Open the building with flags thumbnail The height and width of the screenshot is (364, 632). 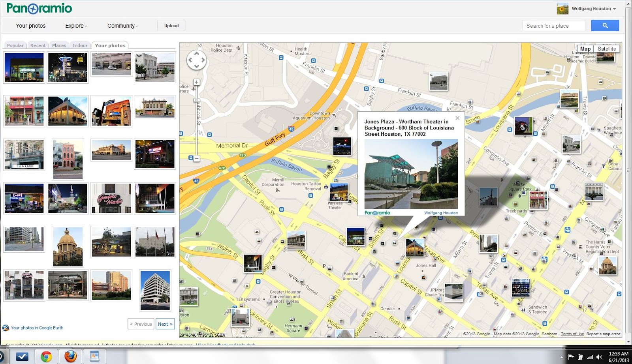coord(155,242)
